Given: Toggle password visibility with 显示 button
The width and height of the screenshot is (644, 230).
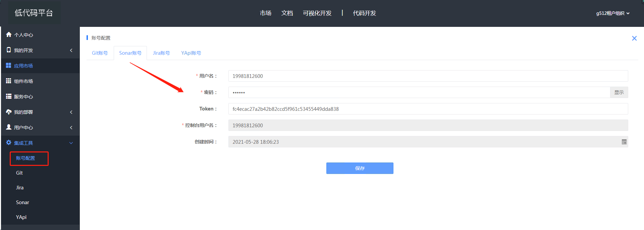Looking at the screenshot, I should tap(619, 92).
